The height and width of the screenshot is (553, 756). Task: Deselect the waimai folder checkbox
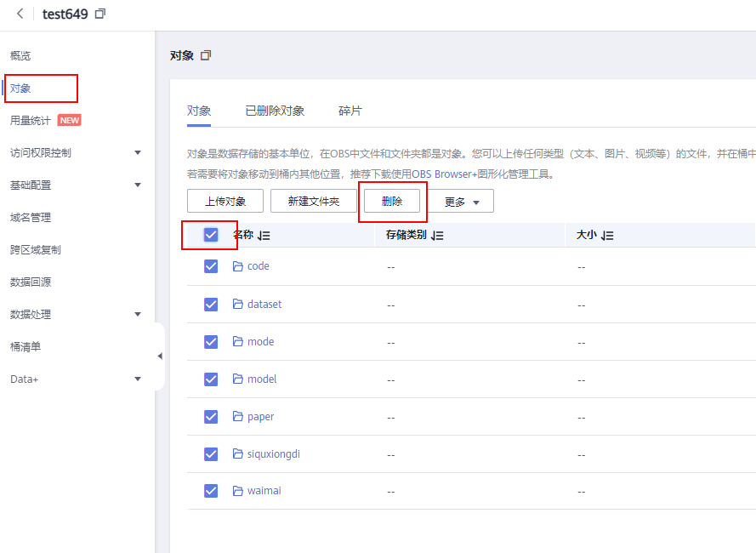click(211, 491)
